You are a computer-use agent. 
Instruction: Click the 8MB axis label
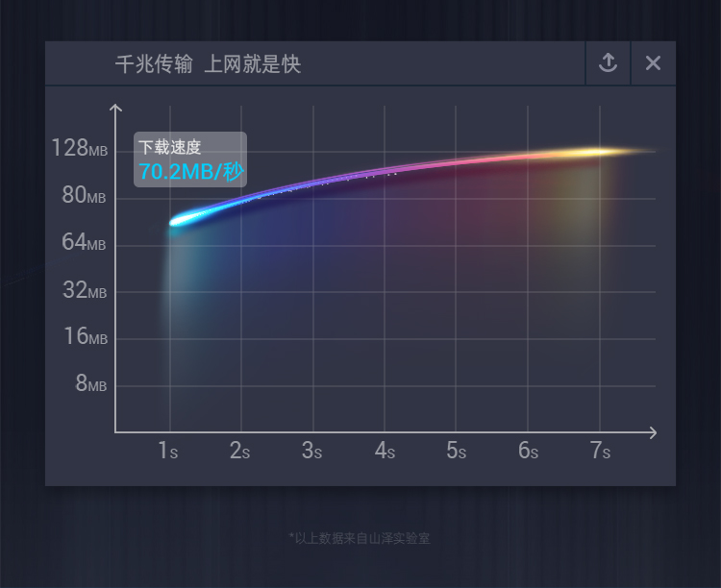pyautogui.click(x=91, y=383)
